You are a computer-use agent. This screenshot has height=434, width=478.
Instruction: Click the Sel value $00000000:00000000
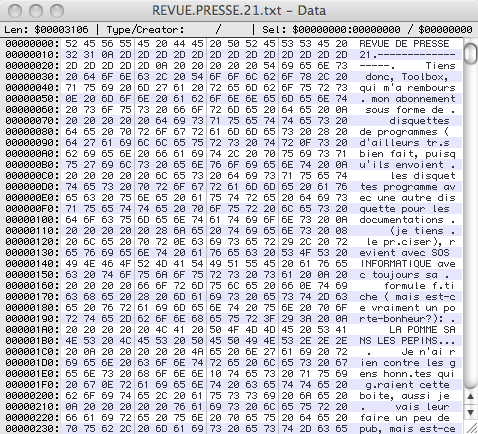click(x=346, y=30)
